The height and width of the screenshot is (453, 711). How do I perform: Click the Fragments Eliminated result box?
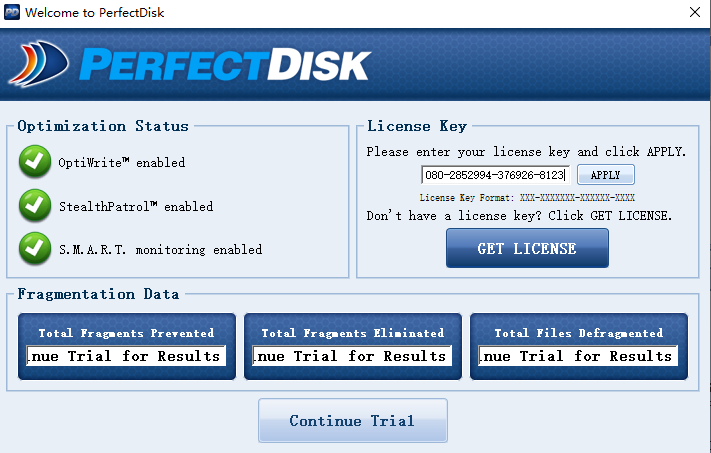[353, 356]
